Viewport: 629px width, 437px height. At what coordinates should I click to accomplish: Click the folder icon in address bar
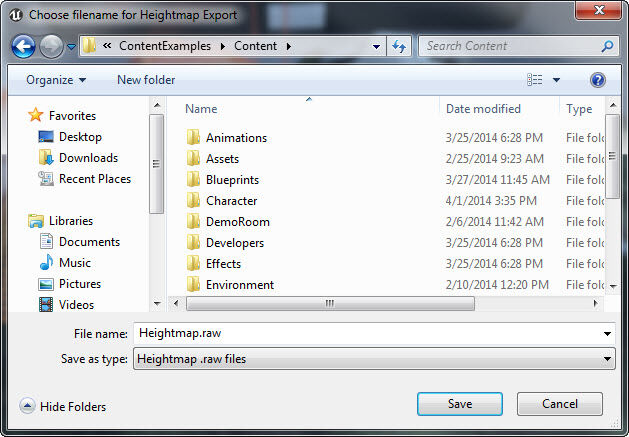(x=89, y=46)
